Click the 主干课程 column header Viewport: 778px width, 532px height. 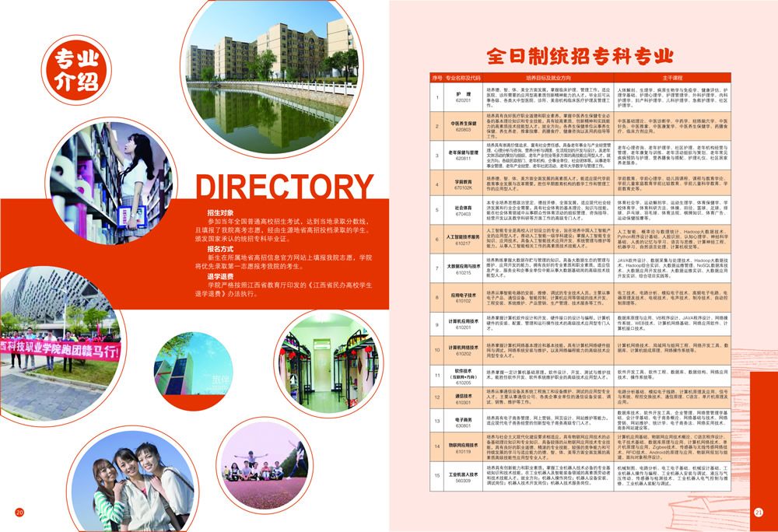point(671,79)
